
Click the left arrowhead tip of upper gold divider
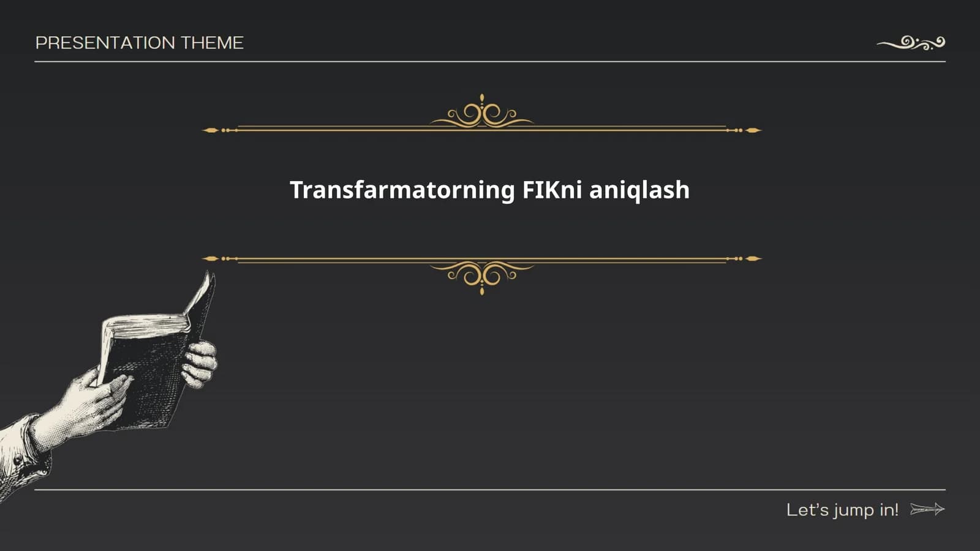click(x=210, y=130)
